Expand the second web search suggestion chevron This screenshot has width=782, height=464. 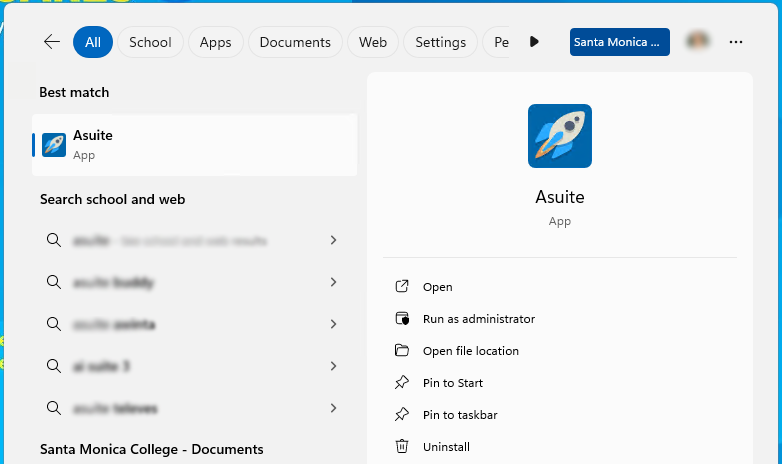333,282
